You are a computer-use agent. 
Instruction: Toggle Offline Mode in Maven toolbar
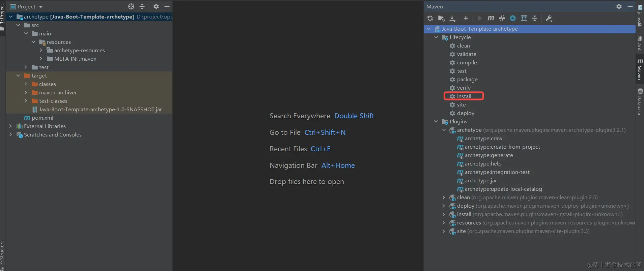502,18
